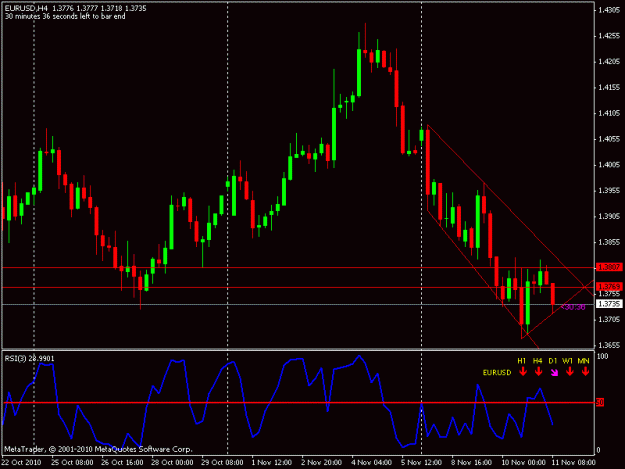Click the red down arrow under H1

[x=523, y=372]
